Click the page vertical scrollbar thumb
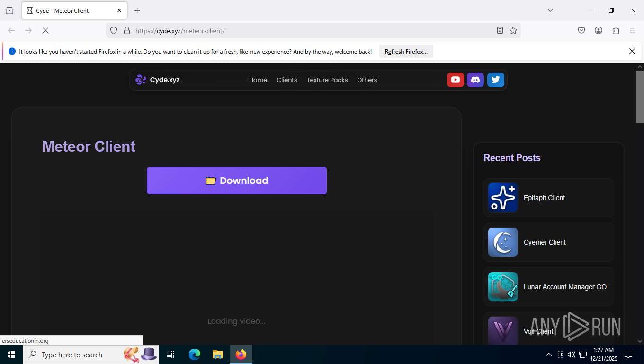Viewport: 644px width, 364px height. click(x=640, y=97)
